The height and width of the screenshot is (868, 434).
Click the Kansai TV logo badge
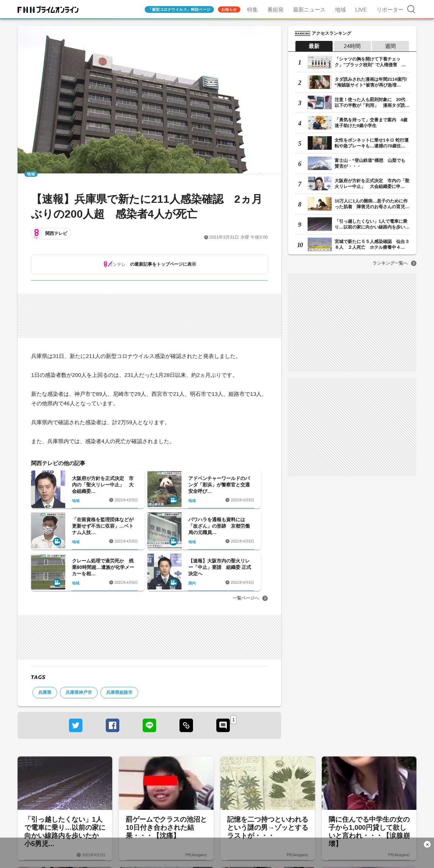tap(37, 234)
